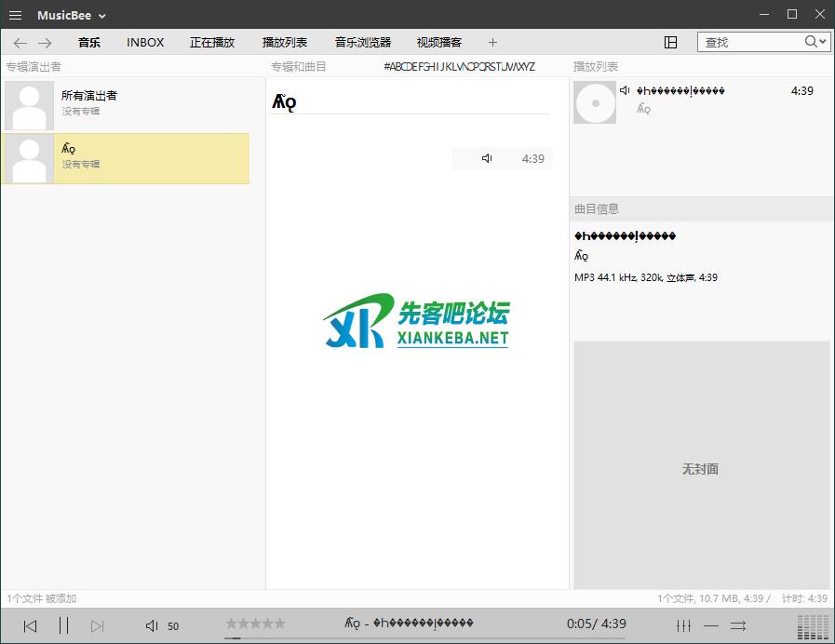
Task: Click the 查找 search field
Action: pyautogui.click(x=750, y=42)
